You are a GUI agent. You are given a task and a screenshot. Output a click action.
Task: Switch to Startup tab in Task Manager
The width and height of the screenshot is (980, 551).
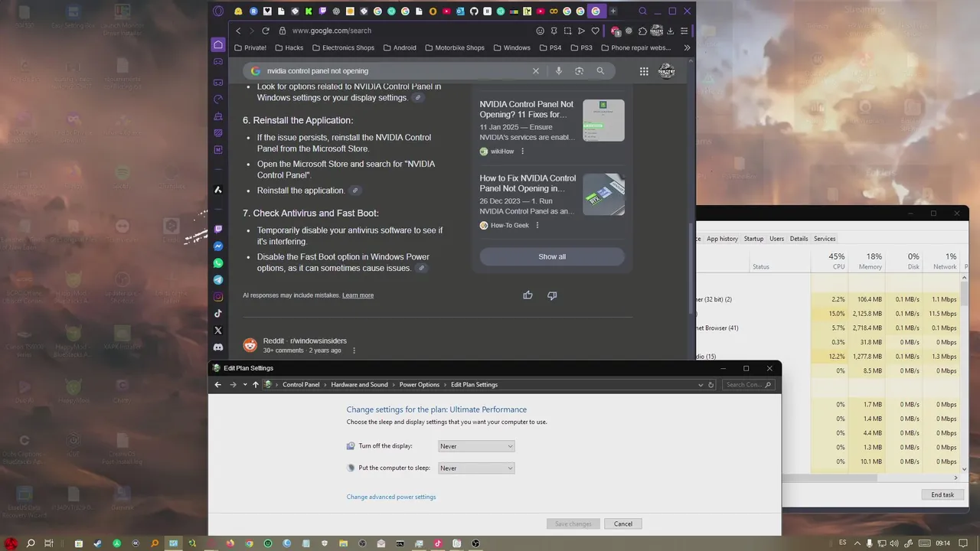(754, 239)
